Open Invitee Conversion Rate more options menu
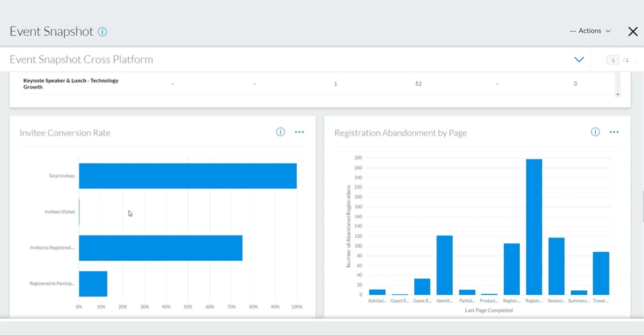Screen dimensions: 644x335 pos(299,132)
